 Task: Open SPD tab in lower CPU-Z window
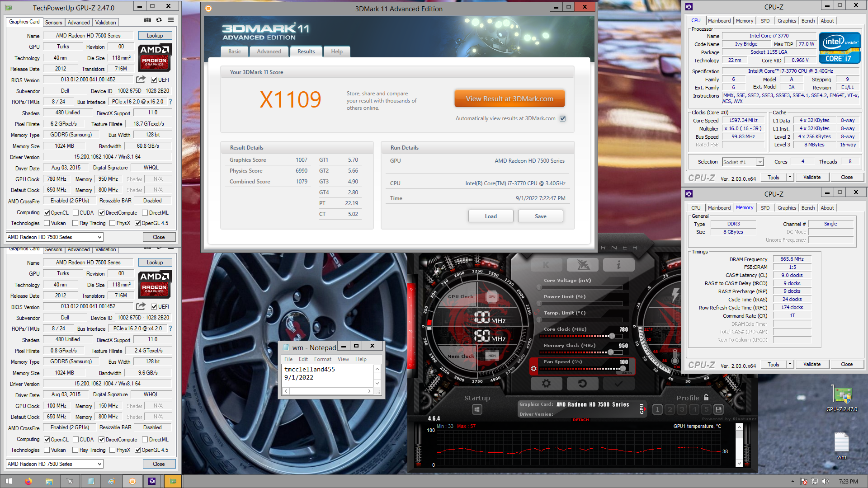coord(765,208)
